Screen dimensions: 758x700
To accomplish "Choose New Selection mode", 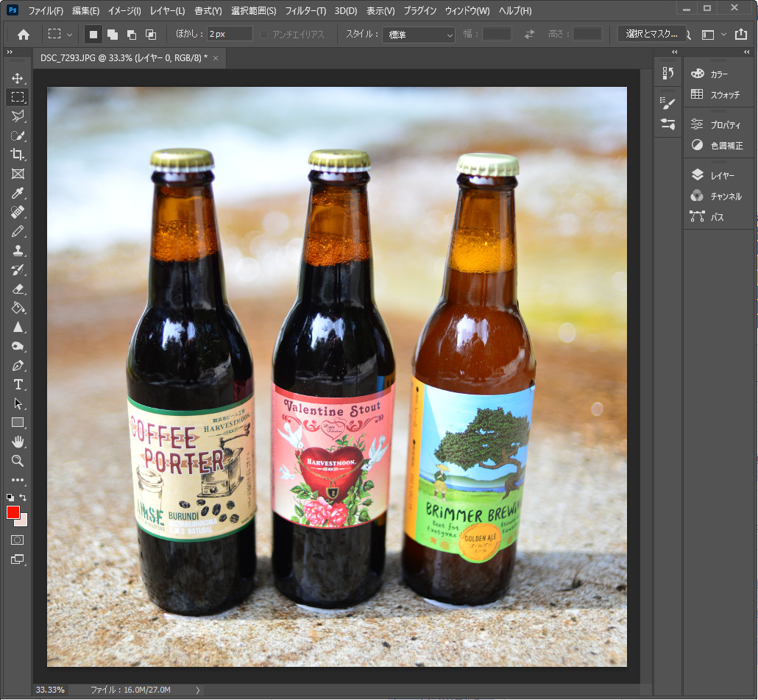I will click(x=93, y=35).
